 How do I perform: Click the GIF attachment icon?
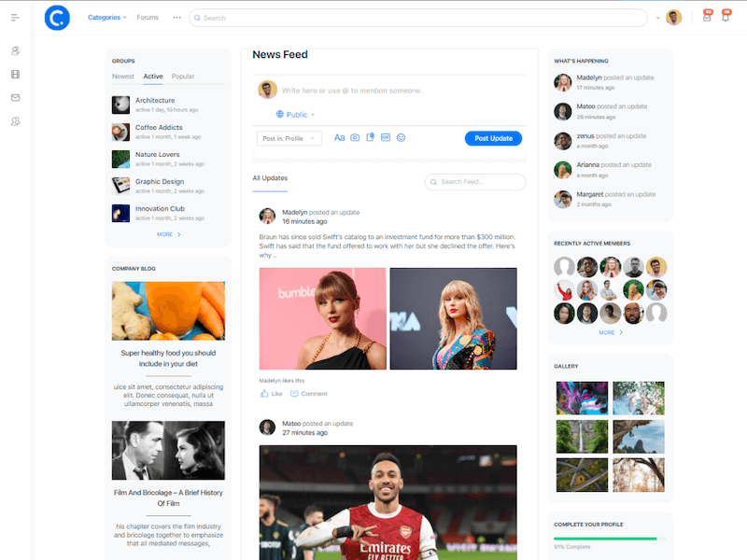[386, 138]
